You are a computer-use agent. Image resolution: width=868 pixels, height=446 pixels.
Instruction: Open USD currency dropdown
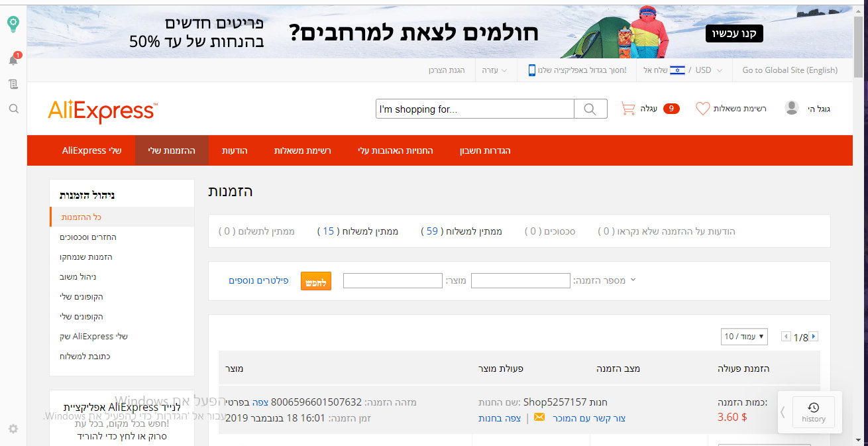click(x=708, y=70)
